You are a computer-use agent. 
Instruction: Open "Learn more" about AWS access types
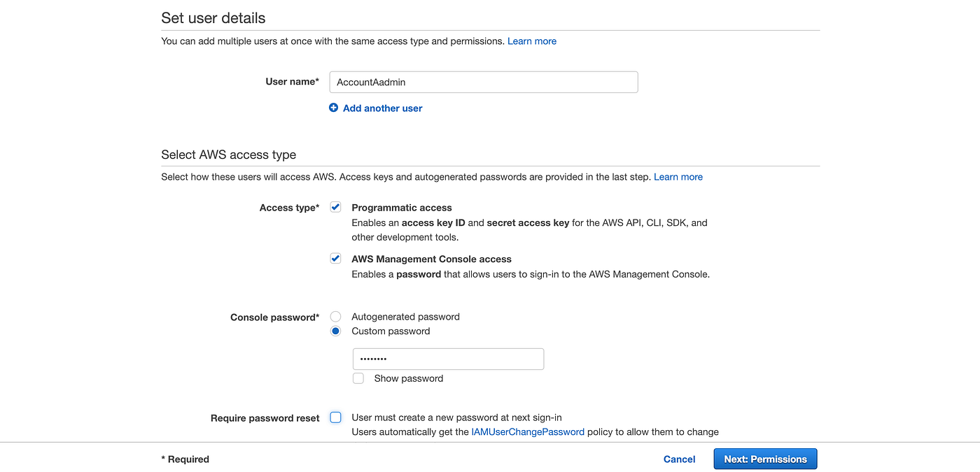[678, 176]
